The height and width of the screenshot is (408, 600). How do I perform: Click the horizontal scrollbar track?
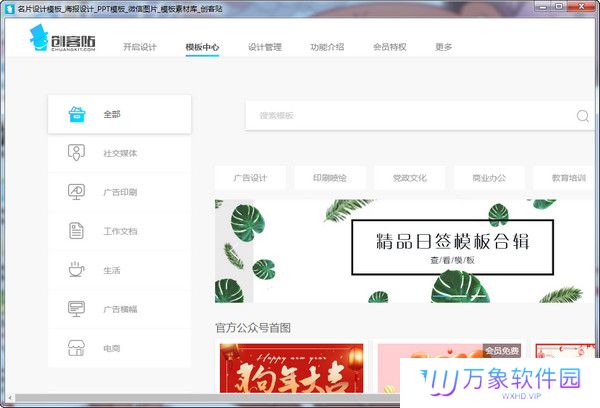coord(207,398)
